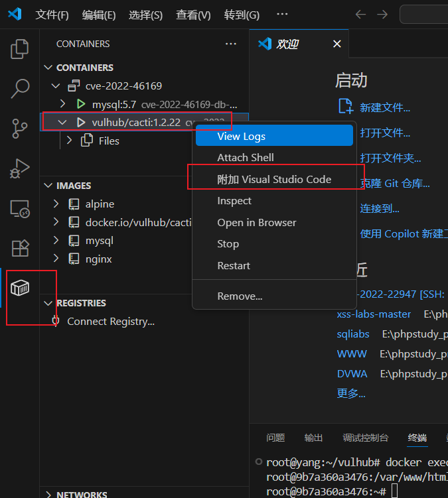Close the 欢迎 tab
This screenshot has width=448, height=498.
pyautogui.click(x=337, y=44)
